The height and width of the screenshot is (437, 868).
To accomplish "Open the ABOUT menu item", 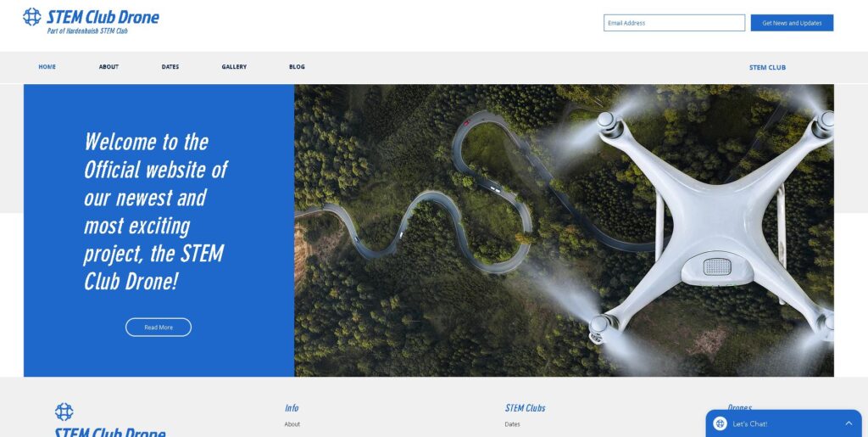I will pyautogui.click(x=108, y=66).
